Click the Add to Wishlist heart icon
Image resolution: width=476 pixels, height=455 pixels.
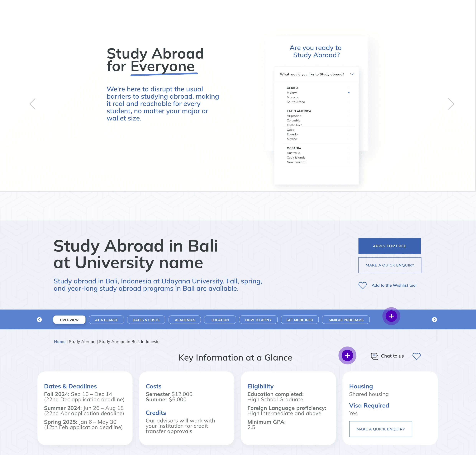pyautogui.click(x=363, y=285)
